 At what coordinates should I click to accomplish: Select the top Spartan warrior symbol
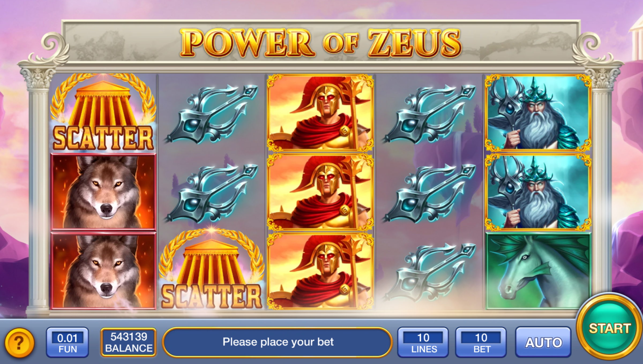tap(320, 112)
